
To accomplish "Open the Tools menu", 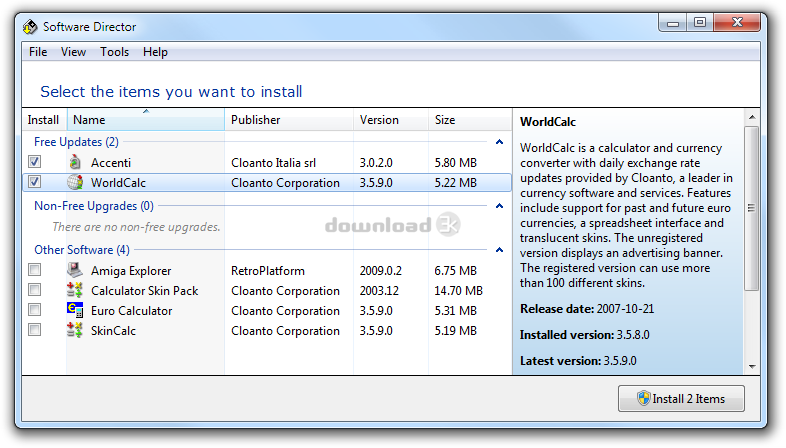I will 114,52.
